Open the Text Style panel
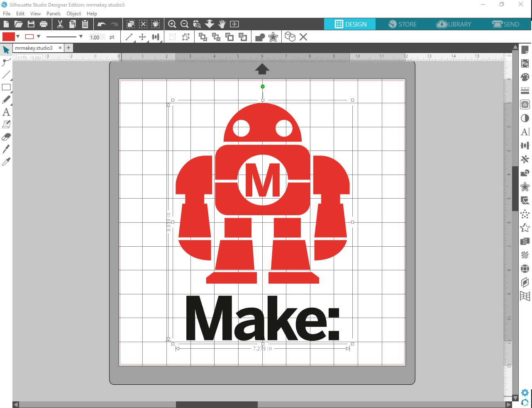Screen dimensions: 532x408 (525, 132)
